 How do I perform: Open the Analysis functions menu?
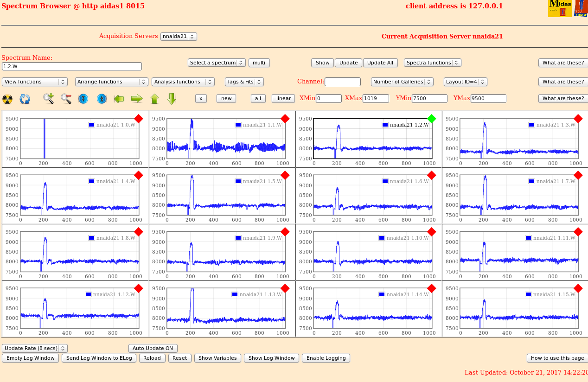pos(183,82)
